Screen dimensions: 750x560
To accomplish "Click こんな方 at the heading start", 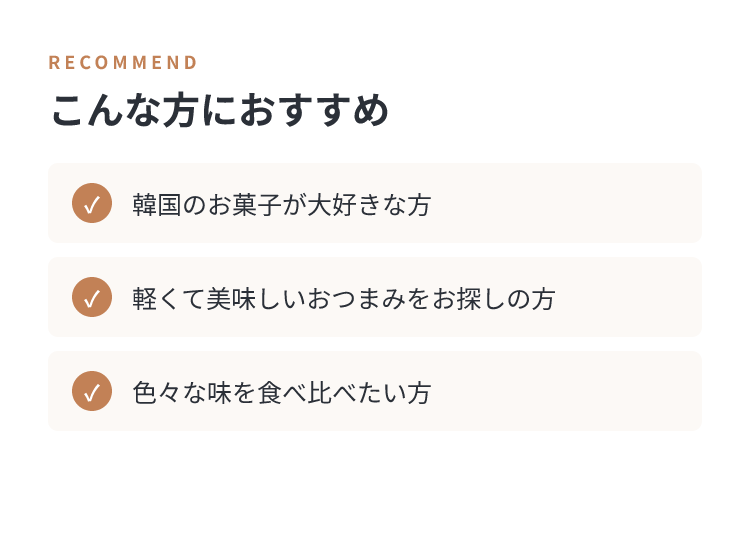I will coord(125,110).
